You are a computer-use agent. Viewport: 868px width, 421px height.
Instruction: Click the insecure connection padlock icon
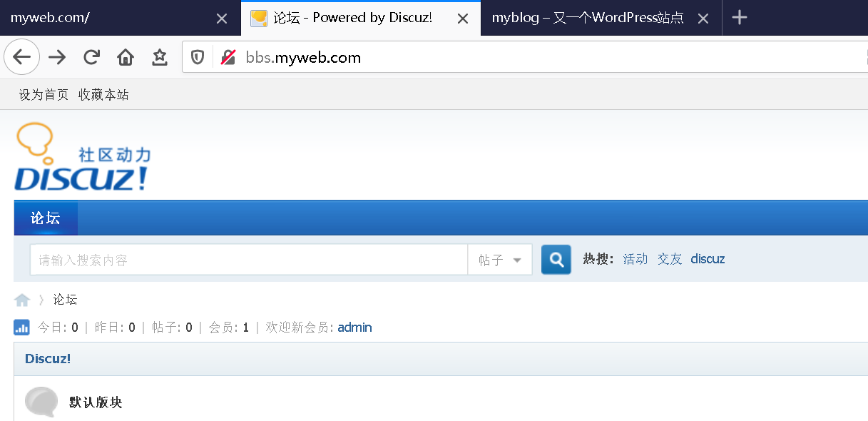(228, 58)
